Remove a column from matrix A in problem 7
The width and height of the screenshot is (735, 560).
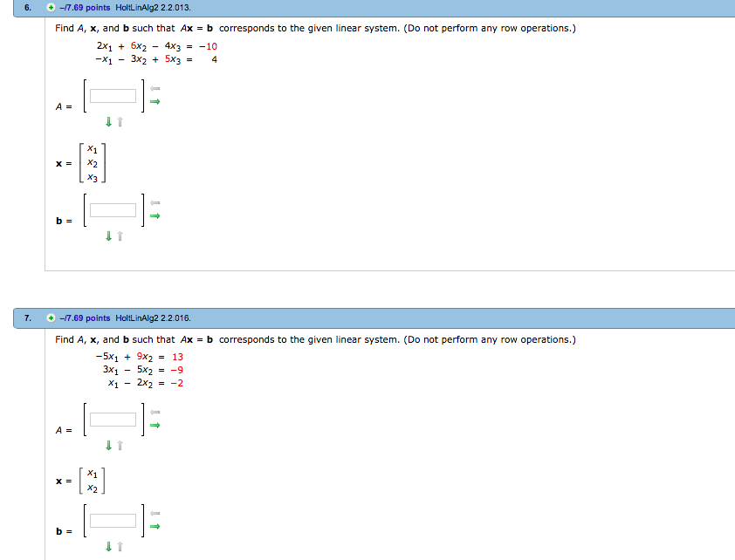coord(153,413)
